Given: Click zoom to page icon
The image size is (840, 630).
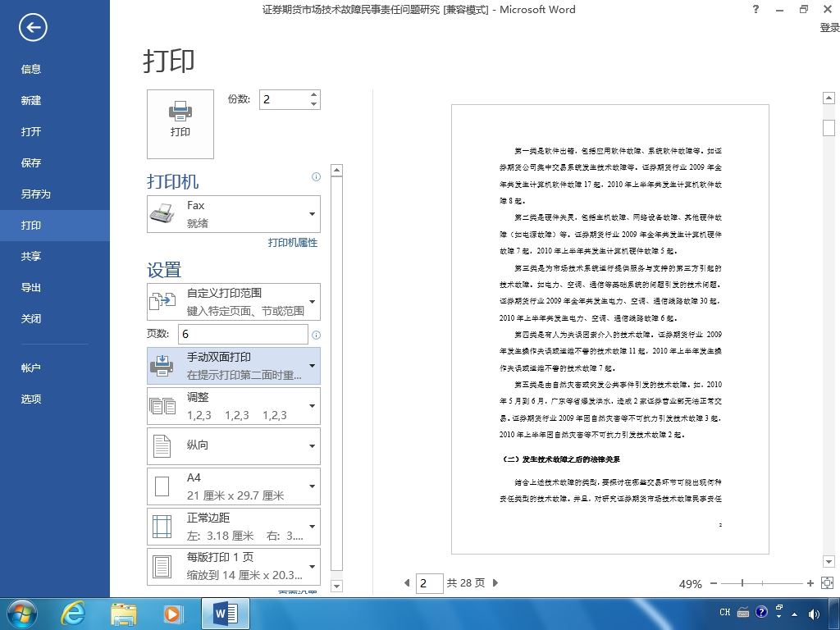Looking at the screenshot, I should point(827,583).
